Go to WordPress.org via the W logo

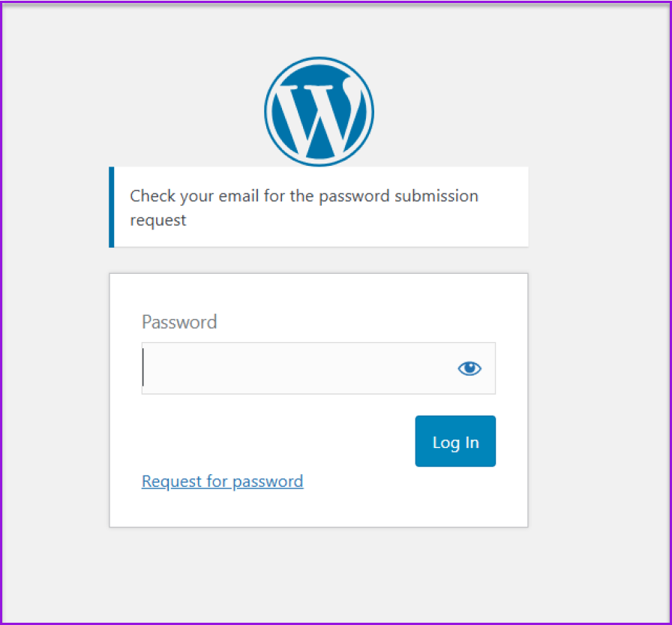pyautogui.click(x=319, y=112)
